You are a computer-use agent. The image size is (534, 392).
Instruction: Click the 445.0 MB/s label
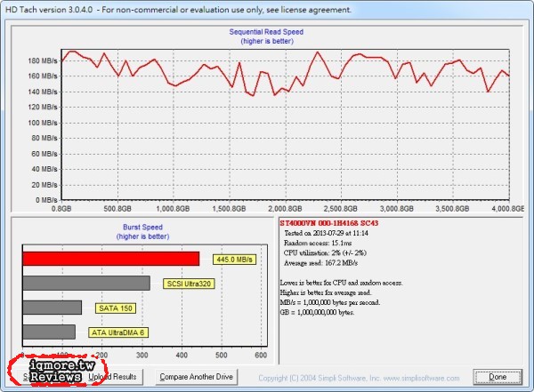[x=234, y=260]
